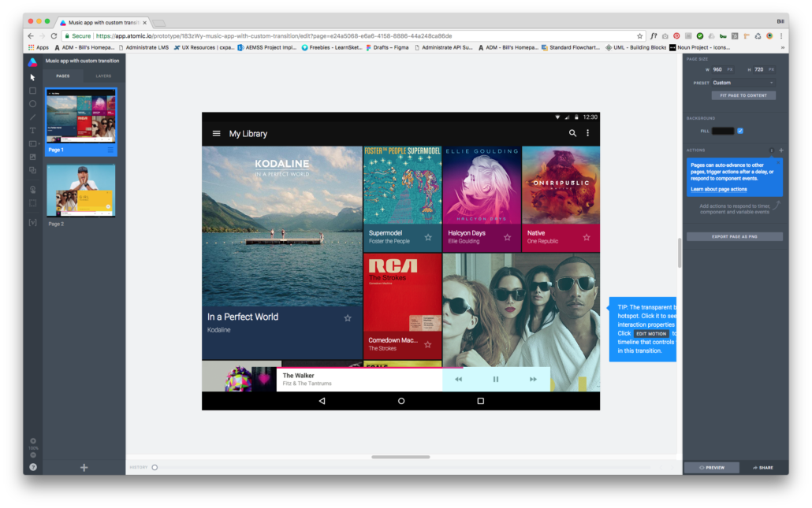The image size is (812, 508).
Task: Select the Music app browser tab
Action: click(103, 22)
